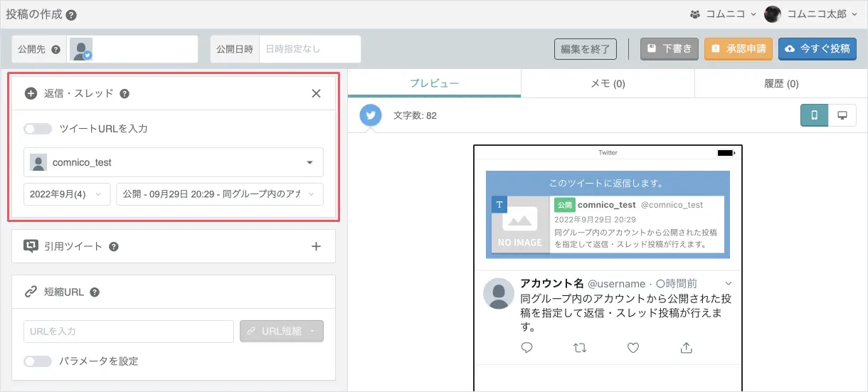Switch to desktop preview view
This screenshot has width=868, height=392.
(x=842, y=115)
